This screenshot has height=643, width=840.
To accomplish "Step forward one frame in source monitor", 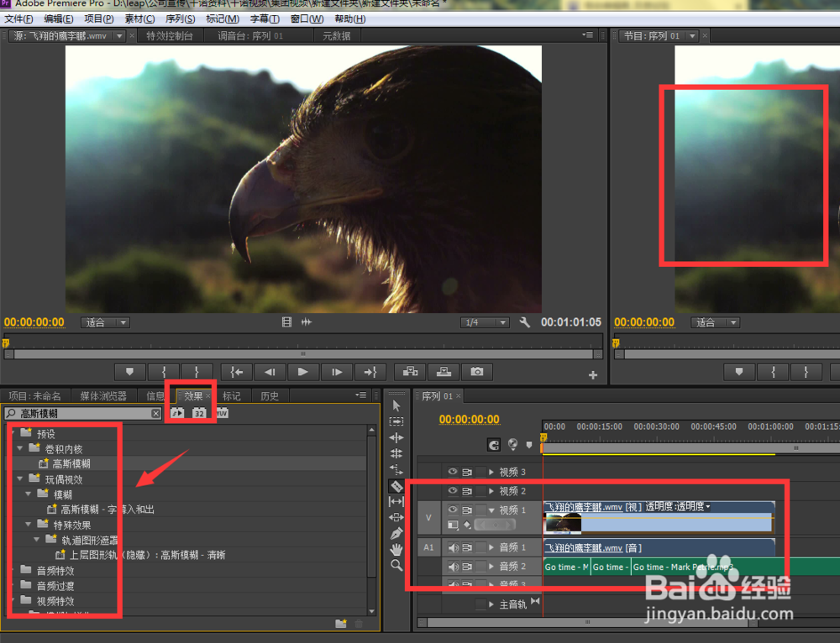I will click(337, 372).
